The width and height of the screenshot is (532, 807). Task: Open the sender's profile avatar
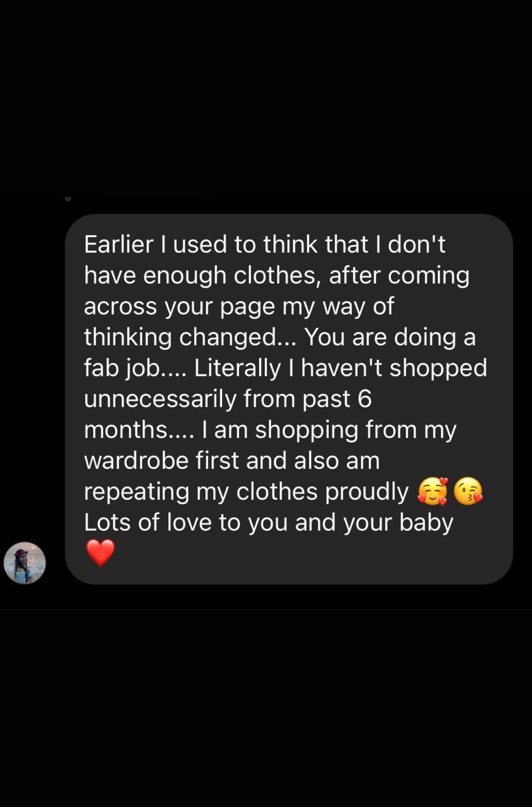point(25,563)
